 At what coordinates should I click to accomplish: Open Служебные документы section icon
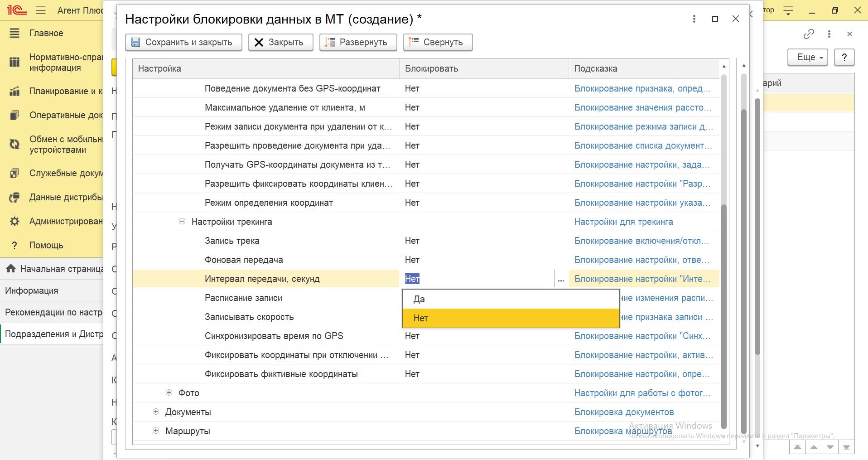[x=14, y=173]
